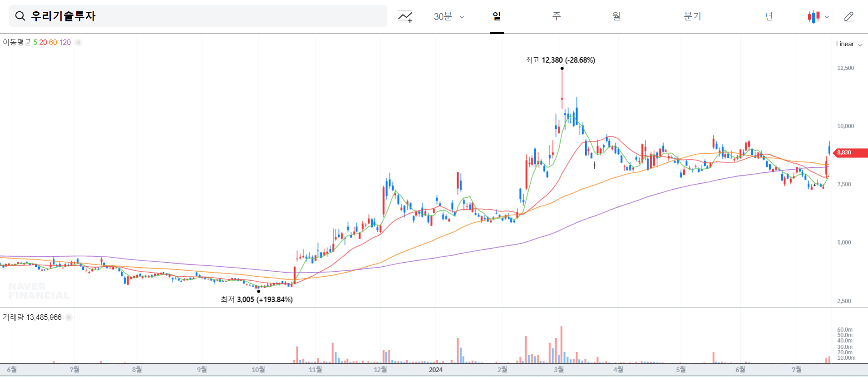Click the current price 8,830 tag
Screen dimensions: 868x377
click(x=851, y=153)
